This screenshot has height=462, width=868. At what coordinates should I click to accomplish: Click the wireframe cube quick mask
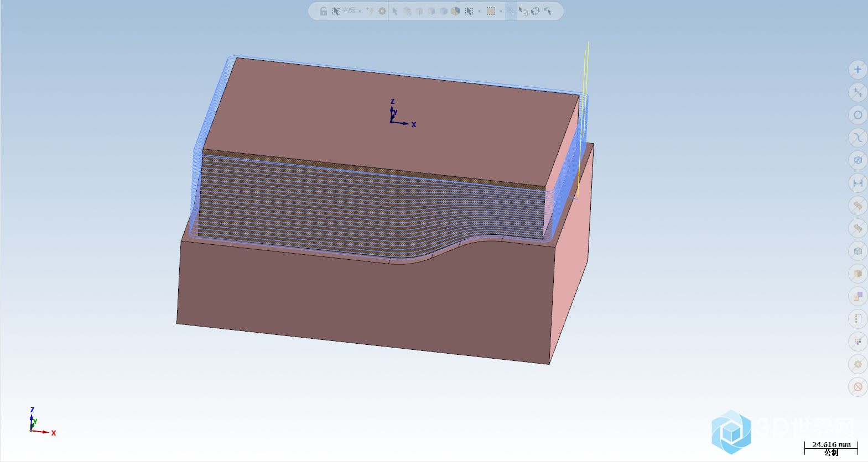[x=857, y=160]
